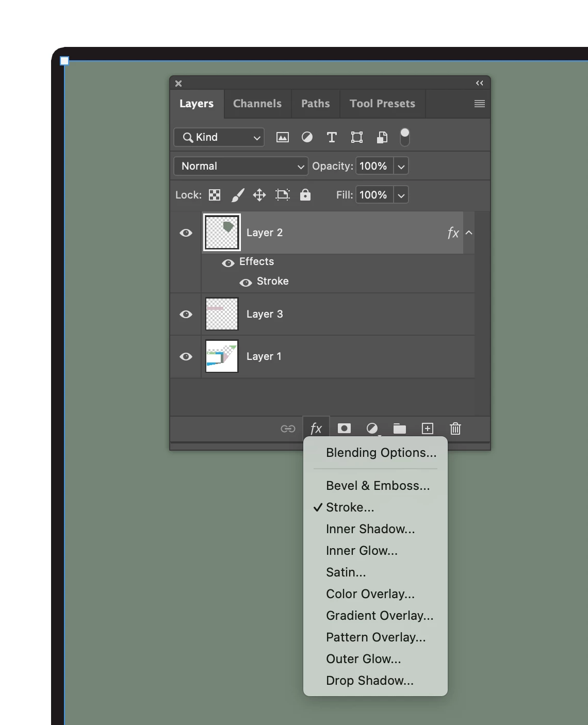Image resolution: width=588 pixels, height=725 pixels.
Task: Delete layer with trash icon
Action: click(x=455, y=429)
